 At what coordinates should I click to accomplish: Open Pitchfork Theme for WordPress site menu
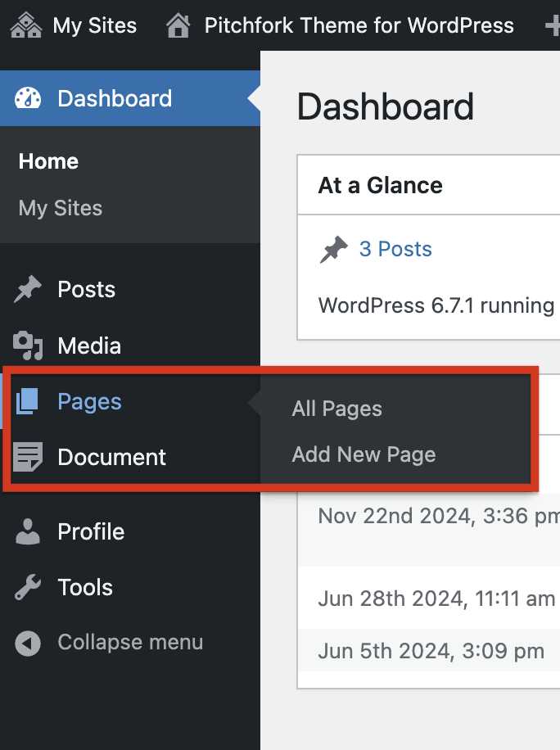click(359, 25)
